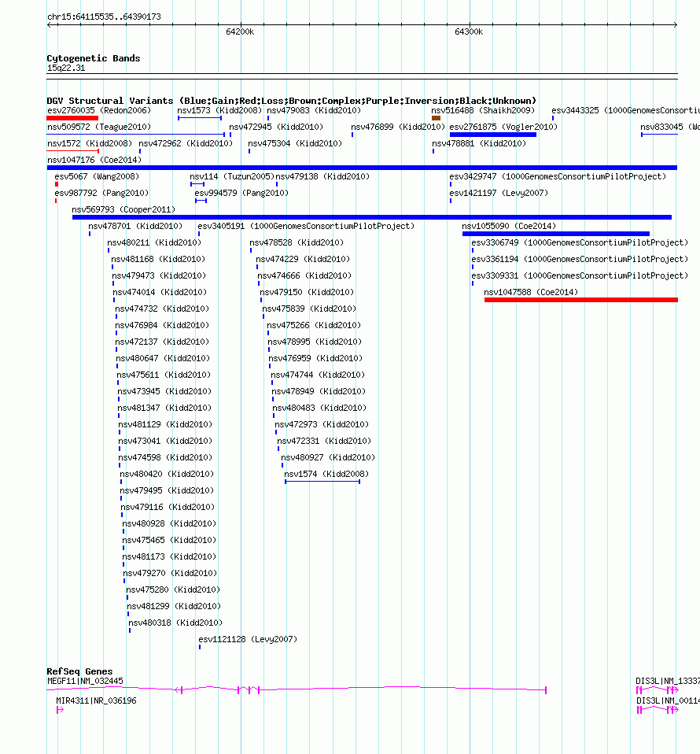
Task: Select esv3429747 1000Genomes variant label
Action: pos(558,176)
